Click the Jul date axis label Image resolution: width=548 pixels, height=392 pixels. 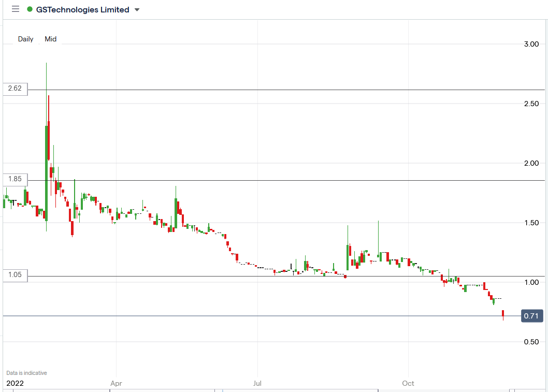257,383
